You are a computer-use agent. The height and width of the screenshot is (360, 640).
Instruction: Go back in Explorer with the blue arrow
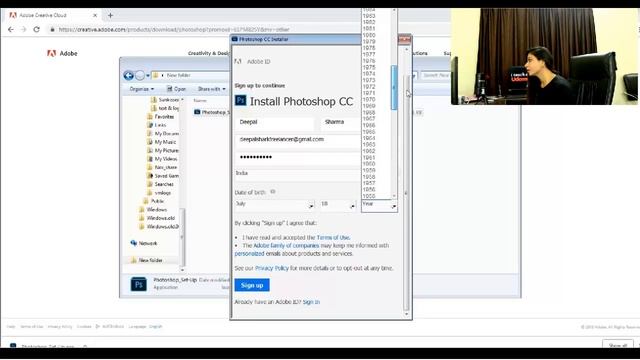(x=129, y=76)
